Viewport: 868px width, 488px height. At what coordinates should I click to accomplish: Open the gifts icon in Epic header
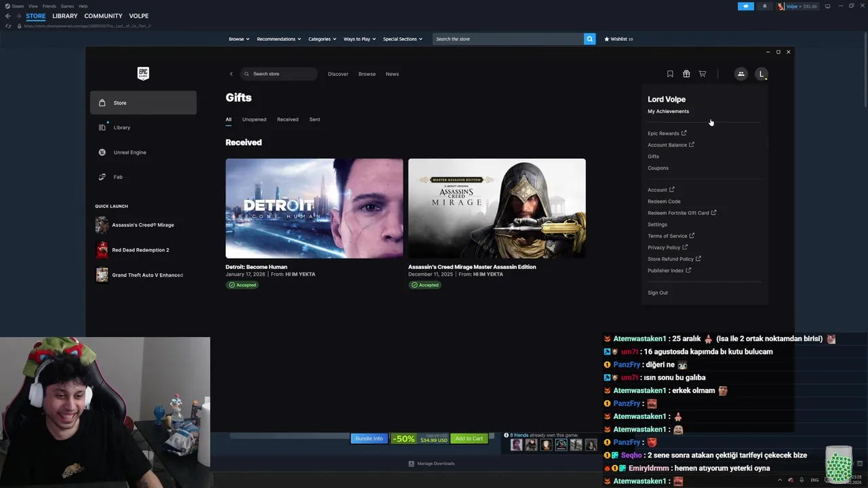point(686,74)
